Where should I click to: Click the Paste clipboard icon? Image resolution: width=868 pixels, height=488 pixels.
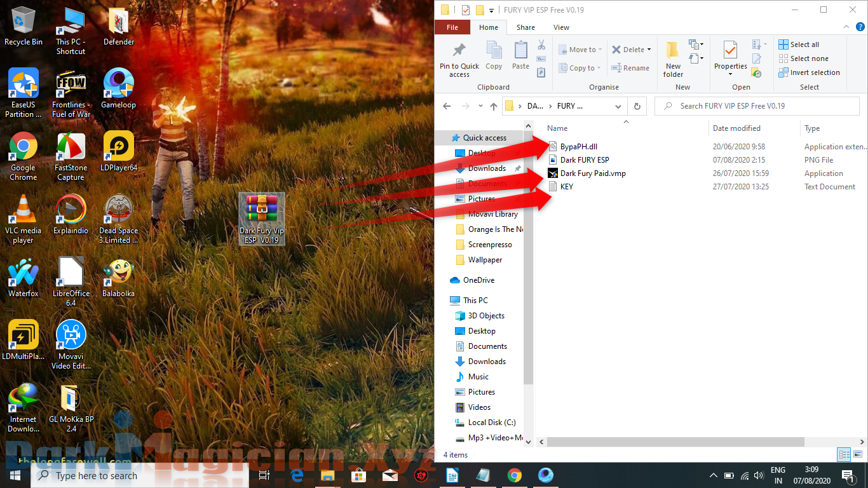click(x=520, y=51)
